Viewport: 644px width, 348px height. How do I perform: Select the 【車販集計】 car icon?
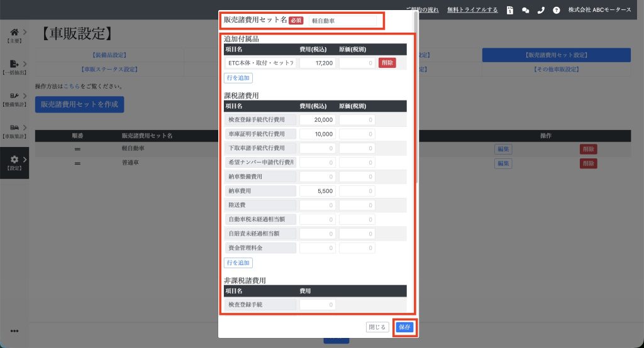(x=14, y=128)
